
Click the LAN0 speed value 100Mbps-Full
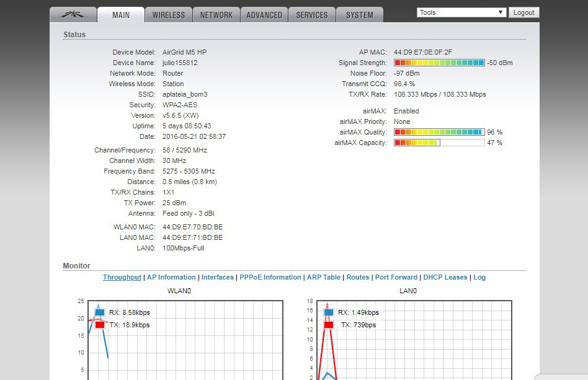point(184,248)
